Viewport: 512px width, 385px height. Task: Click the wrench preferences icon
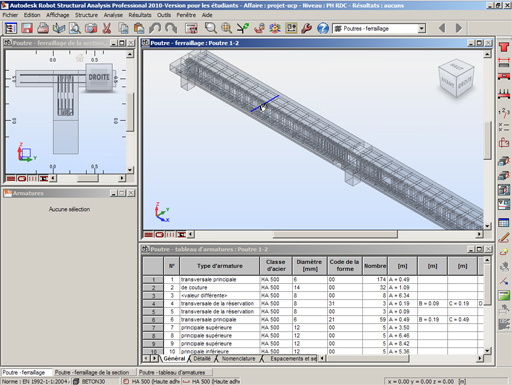pos(306,28)
